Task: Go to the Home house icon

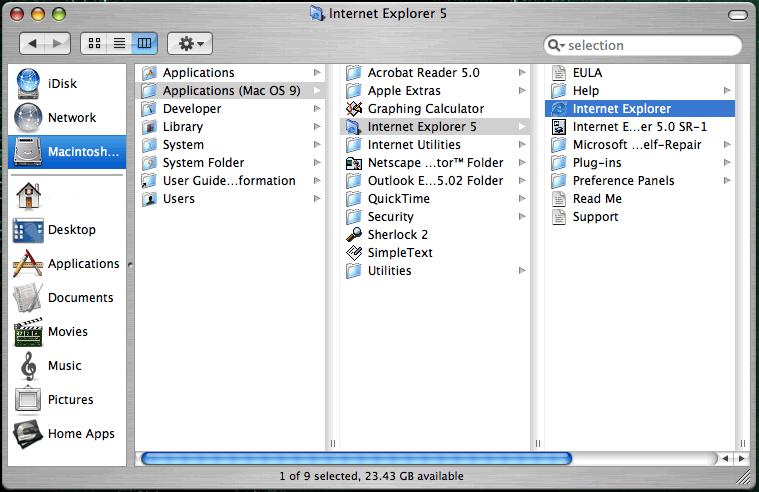Action: (x=29, y=196)
